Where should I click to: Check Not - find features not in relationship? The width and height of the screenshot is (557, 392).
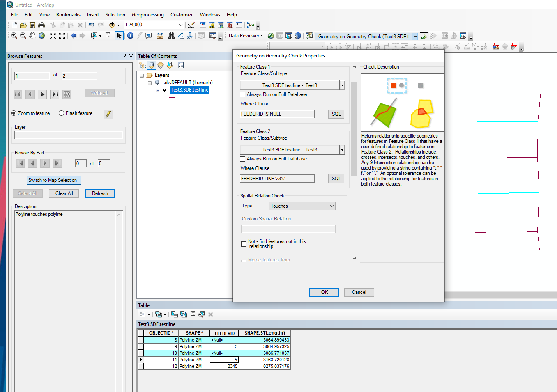click(x=244, y=244)
